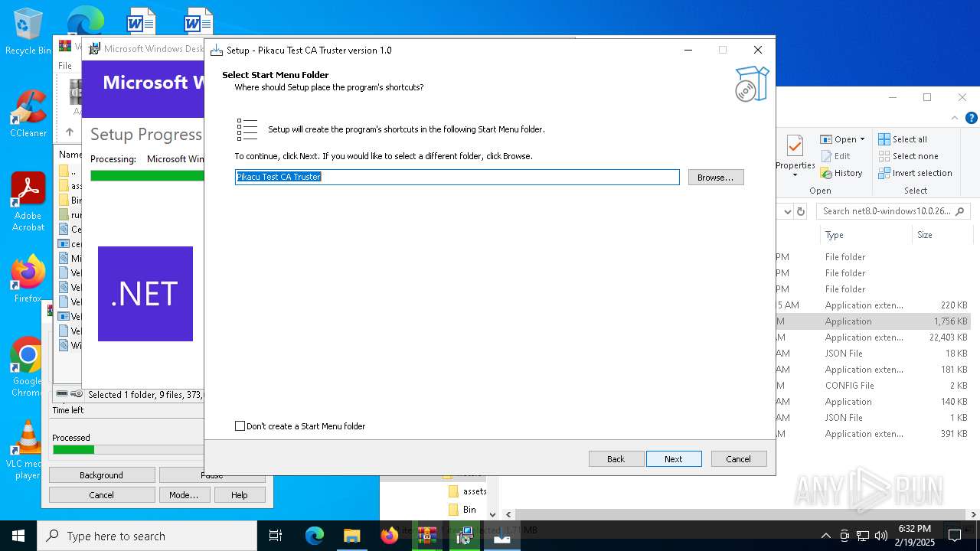Click Next in the setup wizard
Image resolution: width=980 pixels, height=551 pixels.
(674, 459)
